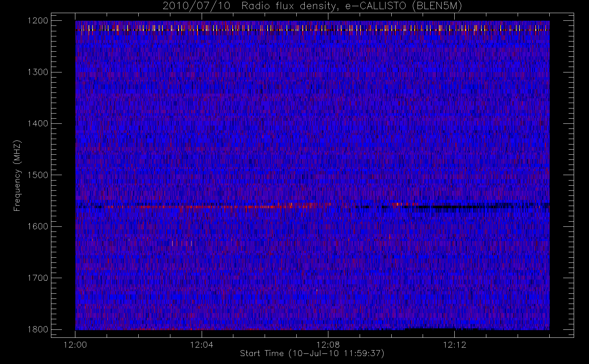
Task: Select the plot title mentioning e-CALLISTO (BLEN5M)
Action: [x=312, y=6]
